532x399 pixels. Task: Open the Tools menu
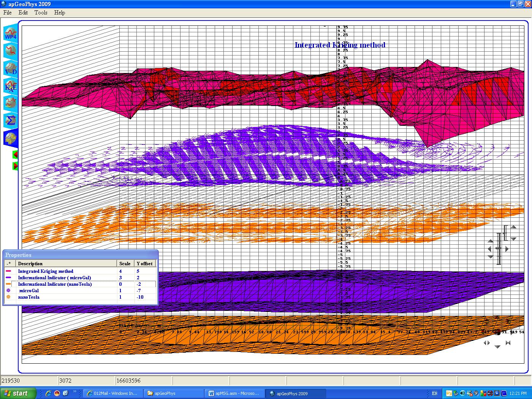pos(41,13)
